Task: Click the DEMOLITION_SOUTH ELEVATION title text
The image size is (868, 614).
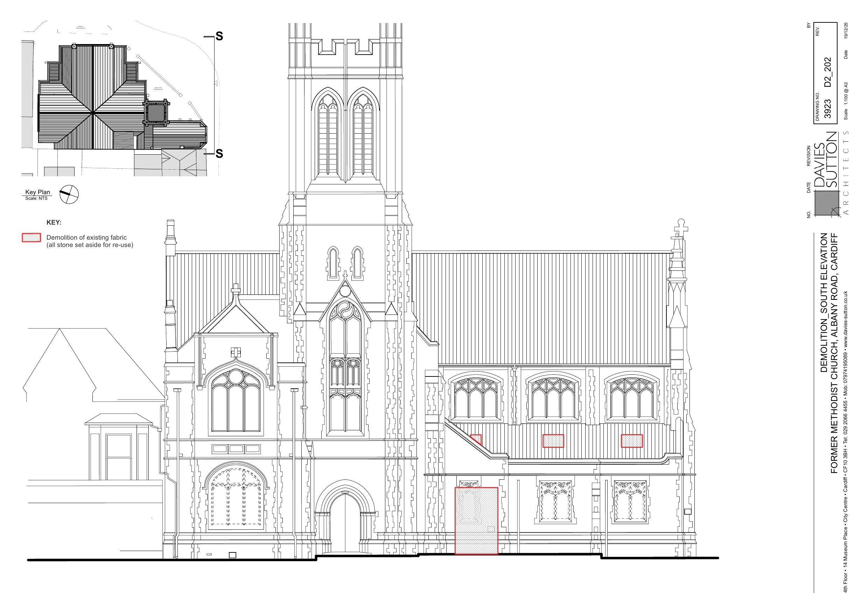Action: tap(824, 303)
